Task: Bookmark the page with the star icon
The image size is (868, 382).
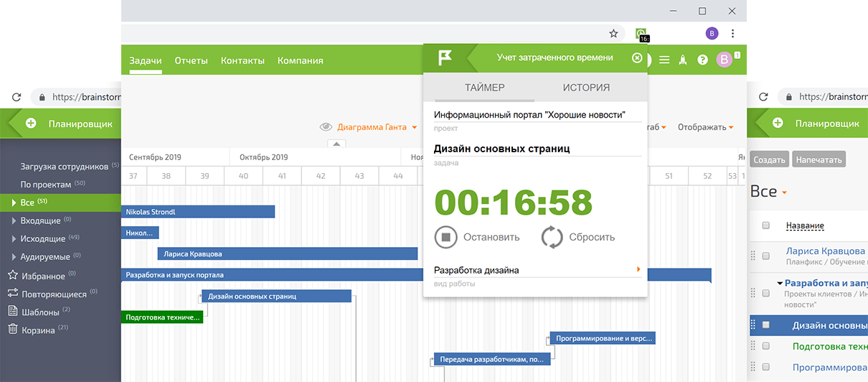Action: [x=613, y=34]
